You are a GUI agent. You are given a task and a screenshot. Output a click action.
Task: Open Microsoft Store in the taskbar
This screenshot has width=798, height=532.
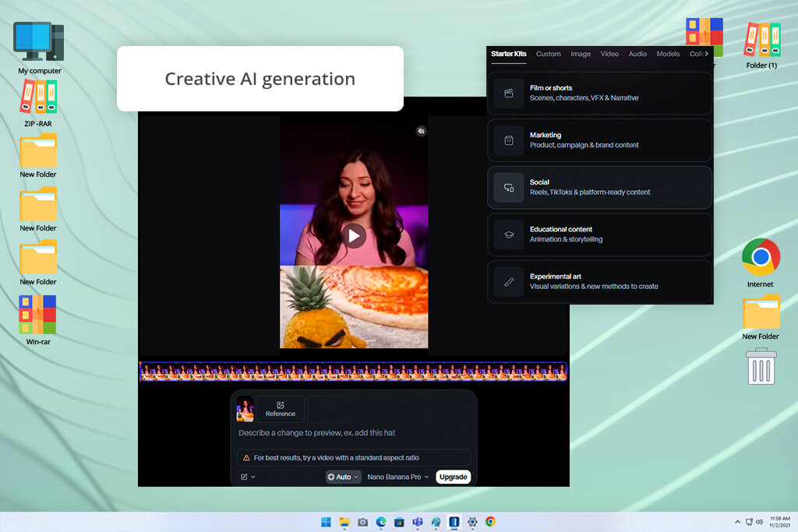399,522
